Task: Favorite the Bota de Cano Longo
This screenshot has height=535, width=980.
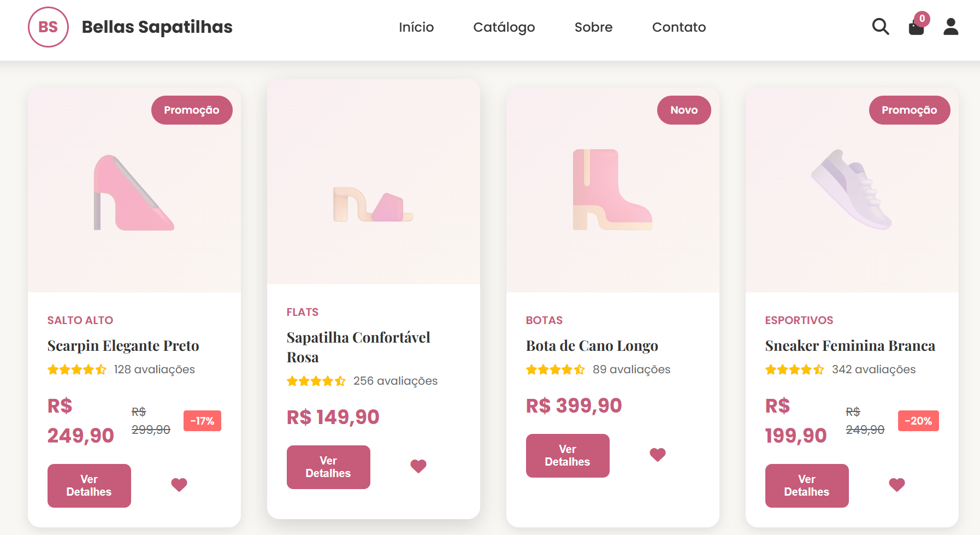Action: 658,455
